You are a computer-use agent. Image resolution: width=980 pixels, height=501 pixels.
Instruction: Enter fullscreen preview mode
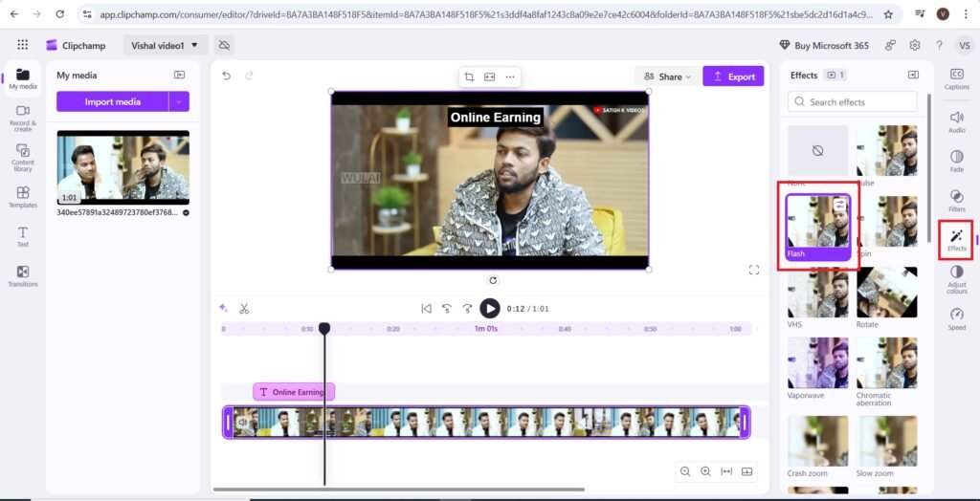[x=754, y=270]
